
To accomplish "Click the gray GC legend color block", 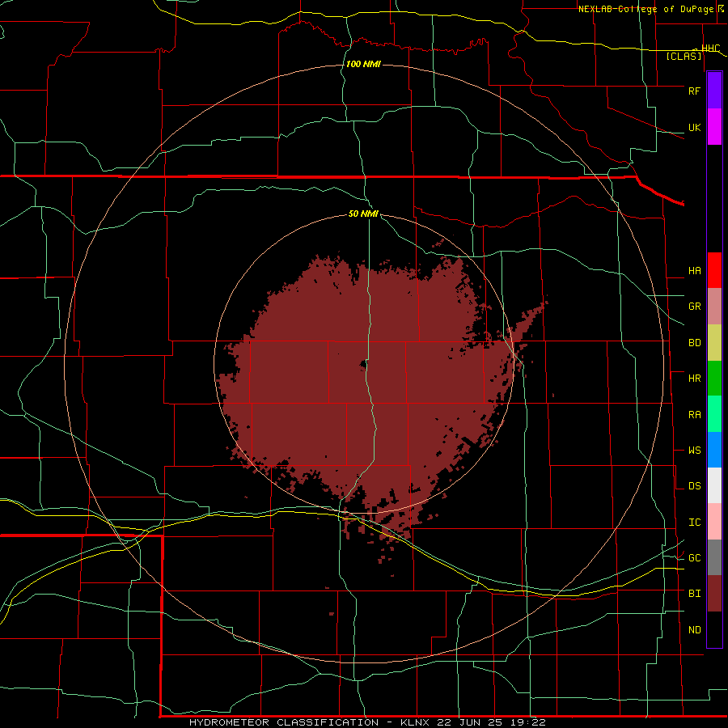I will pos(714,557).
